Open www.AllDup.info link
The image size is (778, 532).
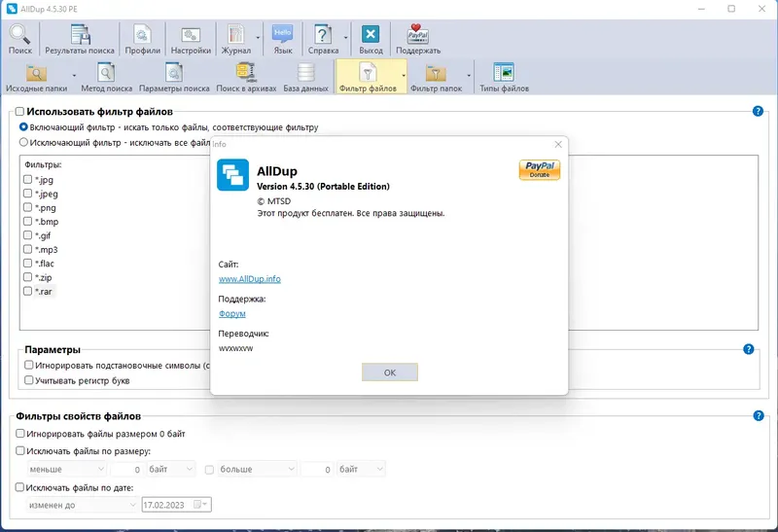coord(250,279)
